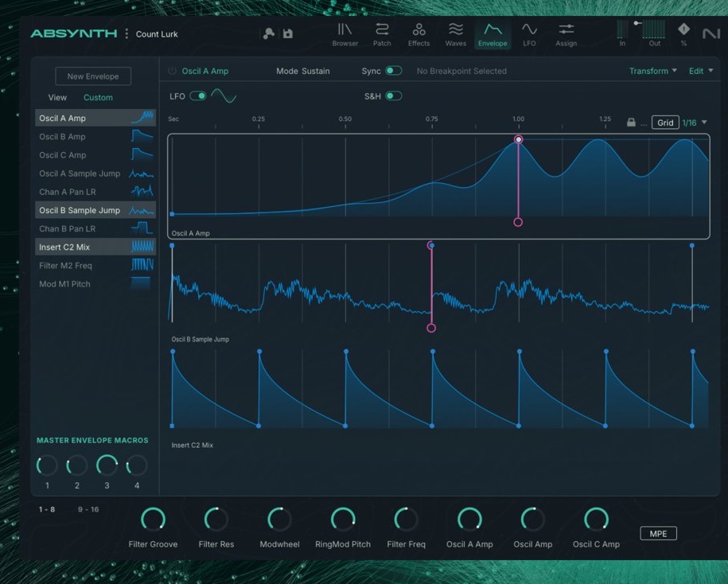Click the ABSYNTH logo
728x584 pixels.
point(74,33)
